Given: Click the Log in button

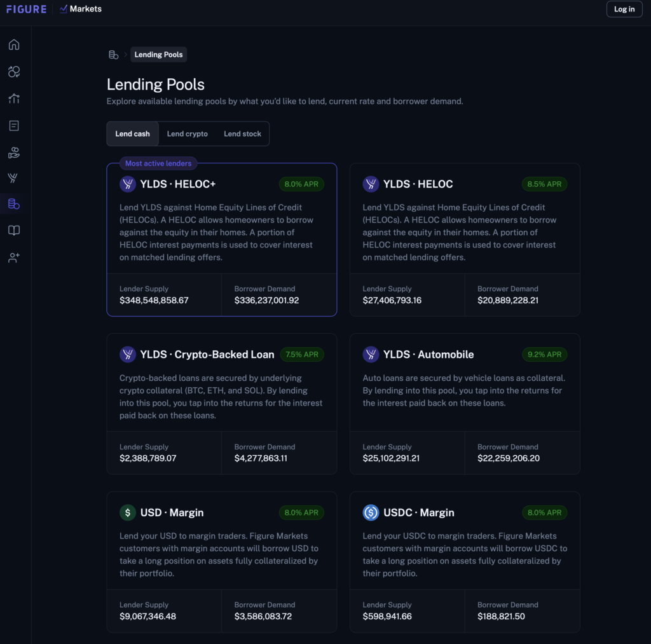Looking at the screenshot, I should (x=624, y=9).
